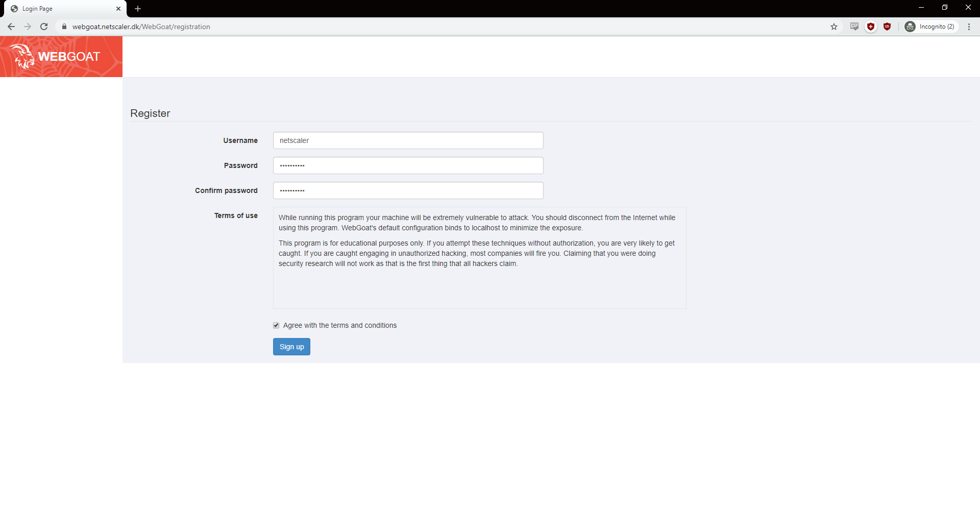Uncheck Agree with the terms and conditions
The image size is (980, 531).
pyautogui.click(x=276, y=325)
